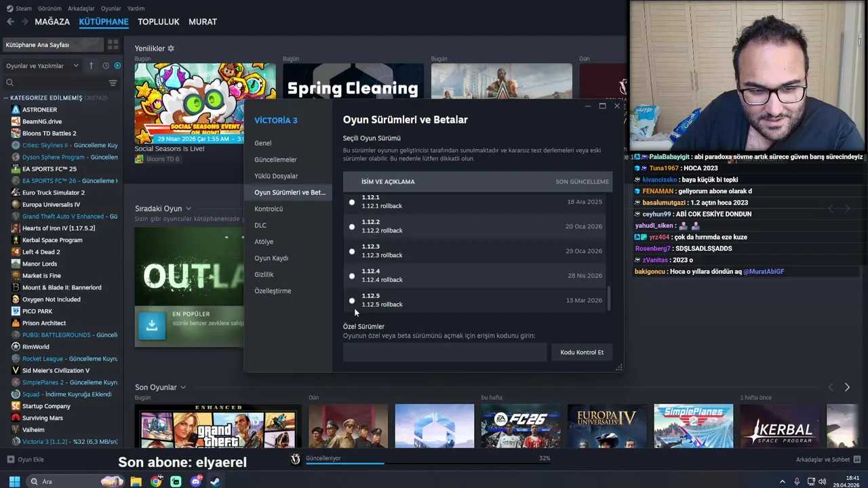Open the library filter options icon
868x488 pixels.
pyautogui.click(x=113, y=83)
